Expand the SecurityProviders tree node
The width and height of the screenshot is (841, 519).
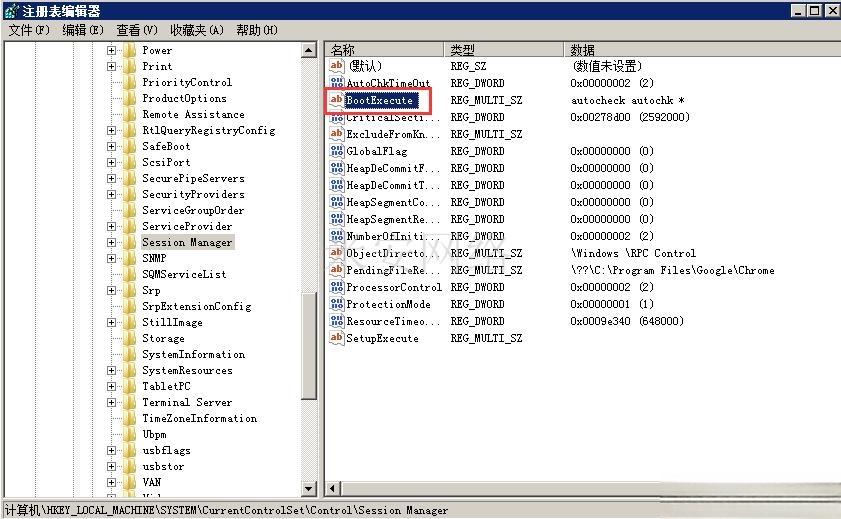[x=112, y=194]
